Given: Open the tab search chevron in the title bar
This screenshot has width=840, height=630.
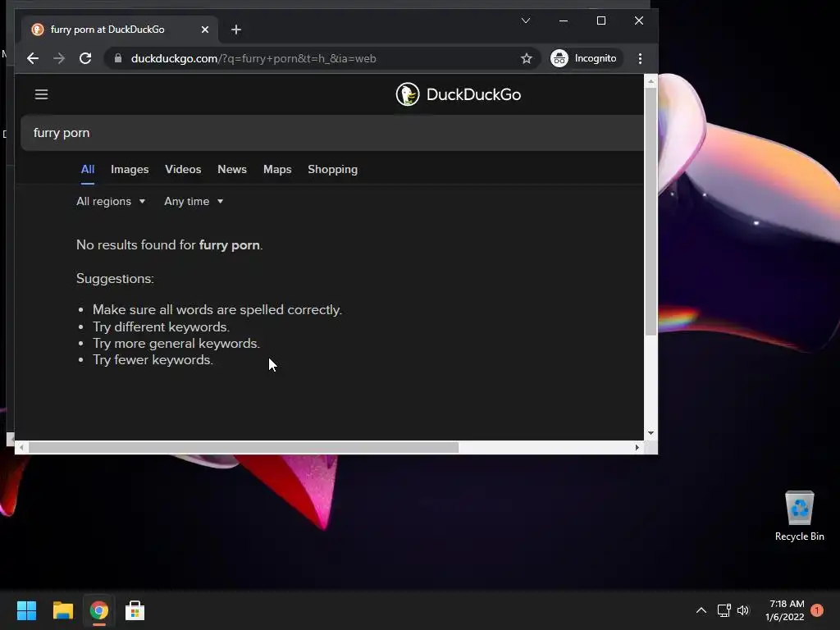Looking at the screenshot, I should 526,21.
